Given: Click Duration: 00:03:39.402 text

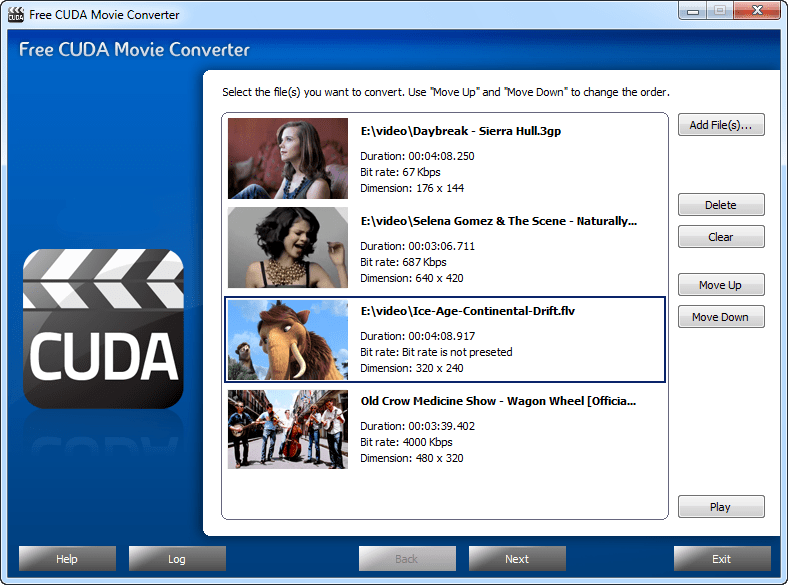Looking at the screenshot, I should click(x=417, y=426).
